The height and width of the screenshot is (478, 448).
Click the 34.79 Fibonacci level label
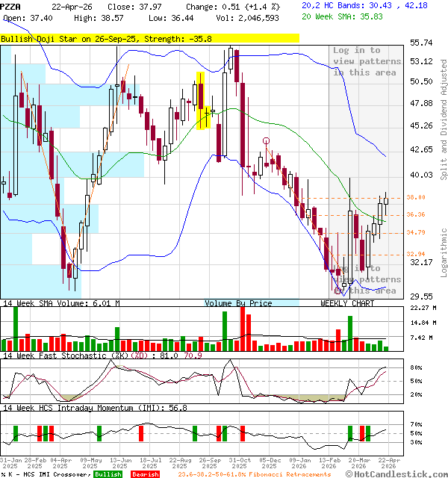point(416,232)
